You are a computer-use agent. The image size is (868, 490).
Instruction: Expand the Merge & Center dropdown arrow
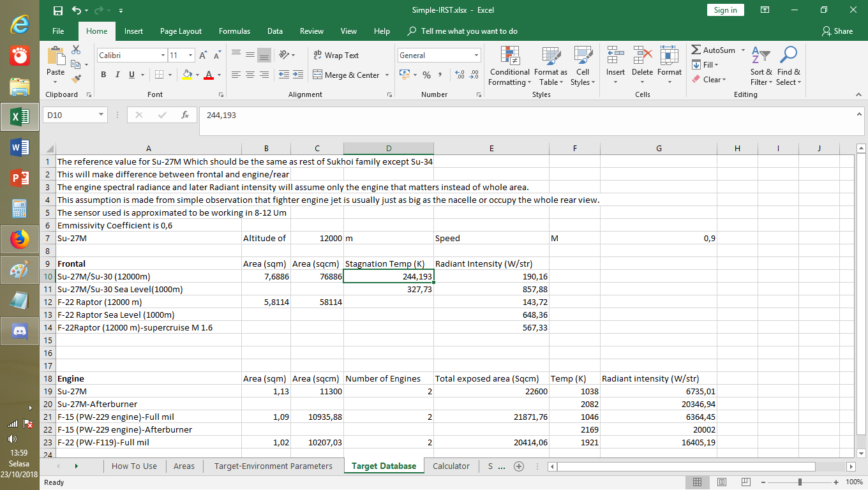point(387,75)
